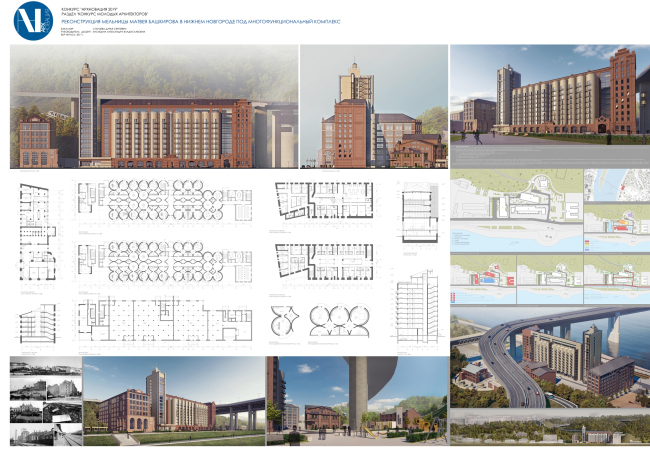The image size is (650, 456).
Task: Select the large master site plan drawing
Action: click(x=515, y=211)
